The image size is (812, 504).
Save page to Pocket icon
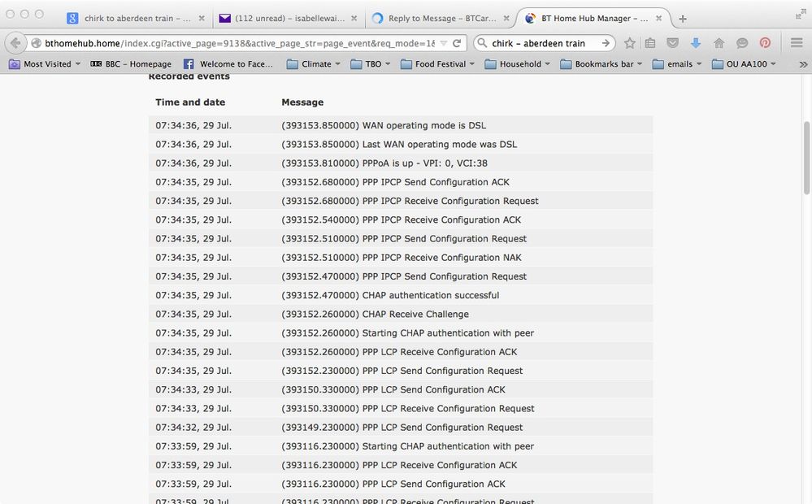click(673, 43)
